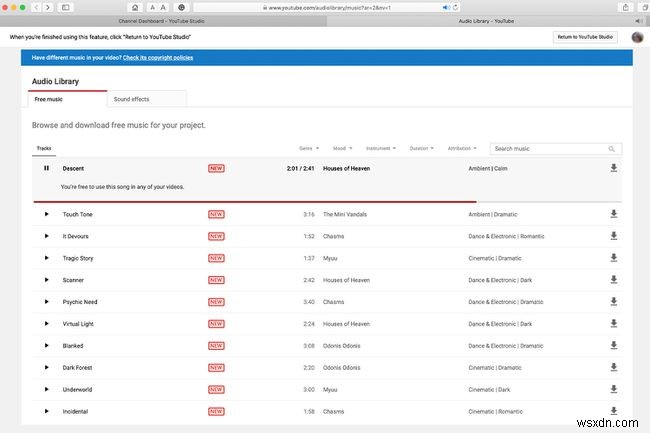This screenshot has height=433, width=650.
Task: Open the Safari tab overview button
Action: click(x=645, y=7)
